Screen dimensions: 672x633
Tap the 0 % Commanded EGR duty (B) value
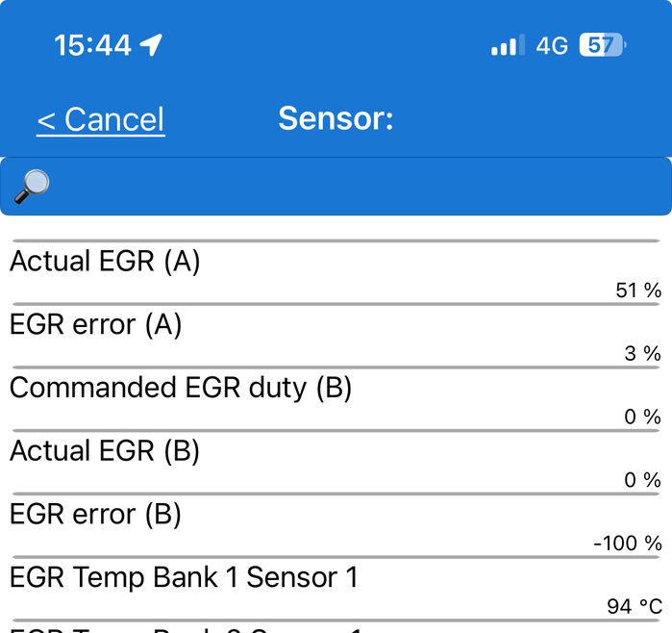pos(642,417)
